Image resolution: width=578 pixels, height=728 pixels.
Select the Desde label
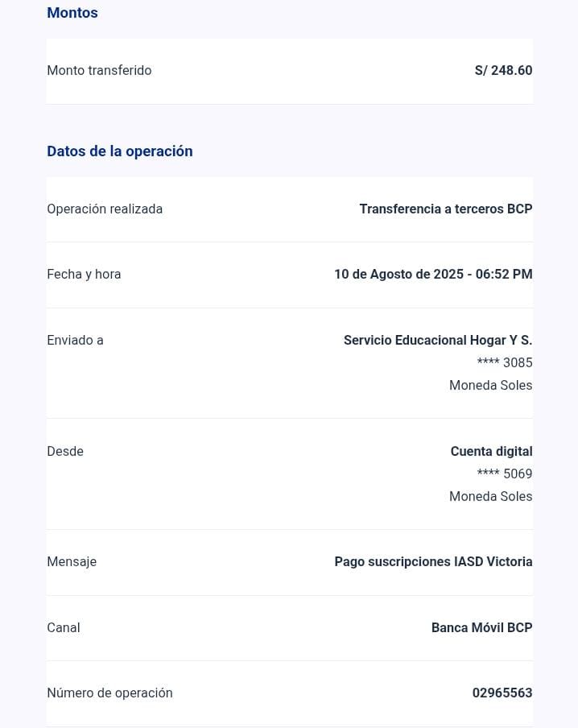coord(65,452)
